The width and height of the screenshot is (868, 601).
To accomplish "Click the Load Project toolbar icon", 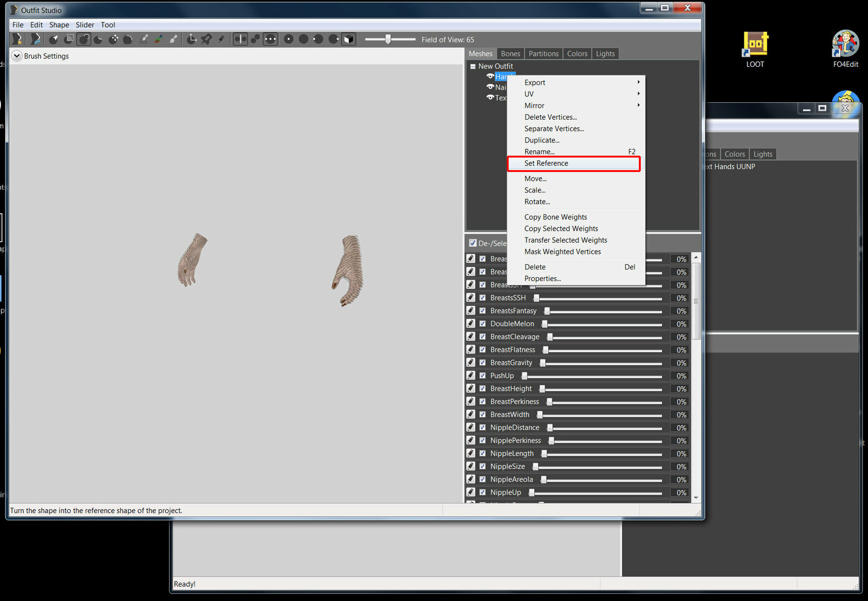I will point(35,39).
